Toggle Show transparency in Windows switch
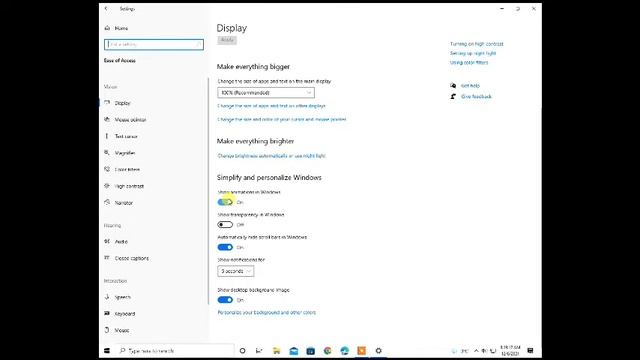640x360 pixels. click(225, 224)
